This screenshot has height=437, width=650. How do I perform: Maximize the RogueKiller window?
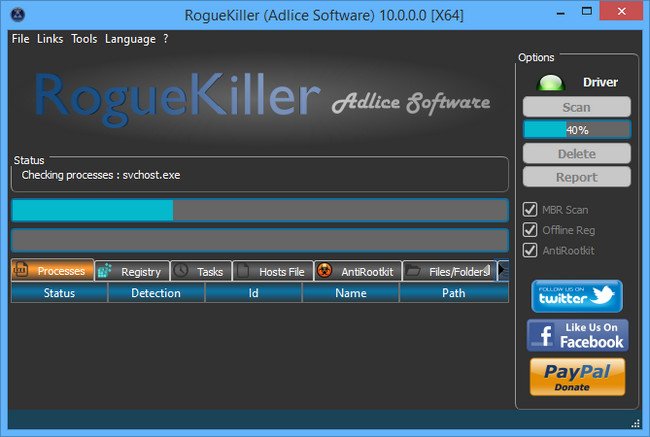[587, 12]
